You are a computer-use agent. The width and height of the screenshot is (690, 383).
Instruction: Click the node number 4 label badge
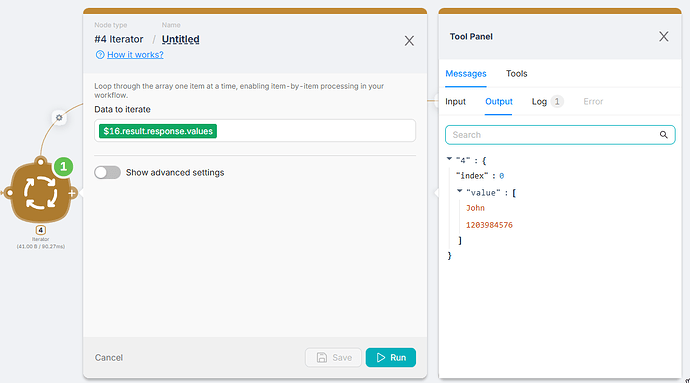coord(40,230)
